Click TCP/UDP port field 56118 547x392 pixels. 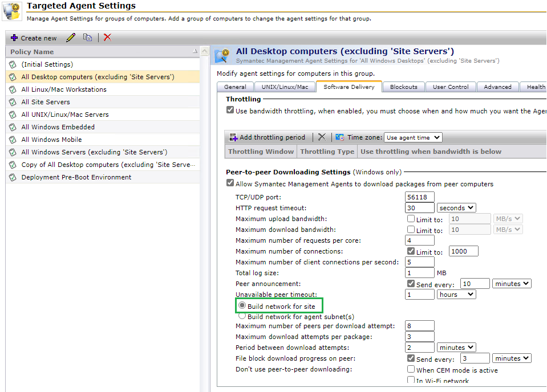(x=420, y=197)
